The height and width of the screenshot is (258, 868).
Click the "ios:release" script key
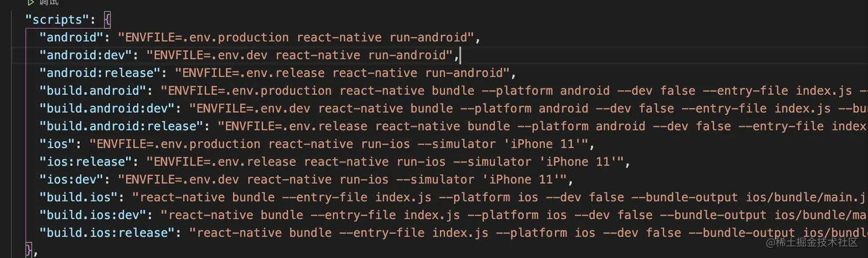point(86,161)
